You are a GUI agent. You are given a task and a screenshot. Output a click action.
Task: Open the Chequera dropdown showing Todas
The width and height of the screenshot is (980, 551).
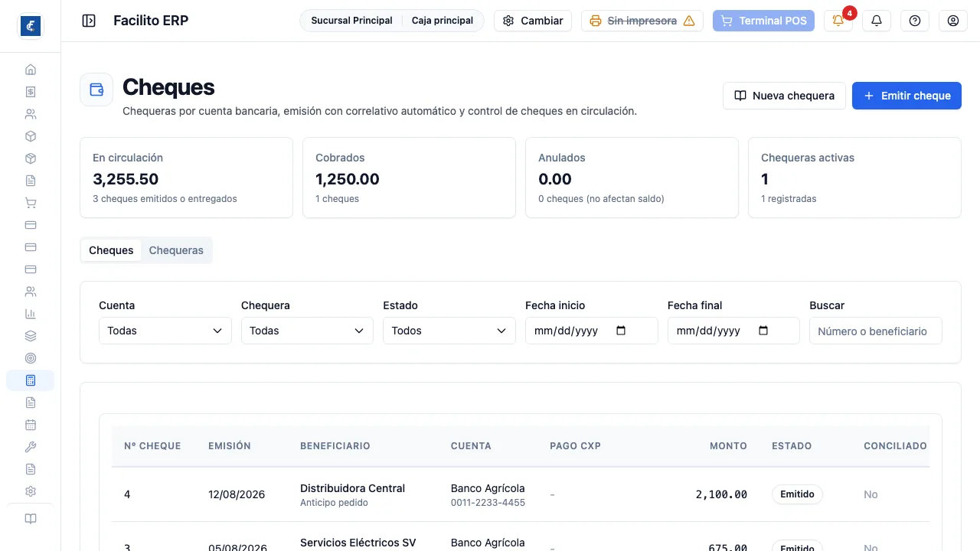pyautogui.click(x=307, y=331)
